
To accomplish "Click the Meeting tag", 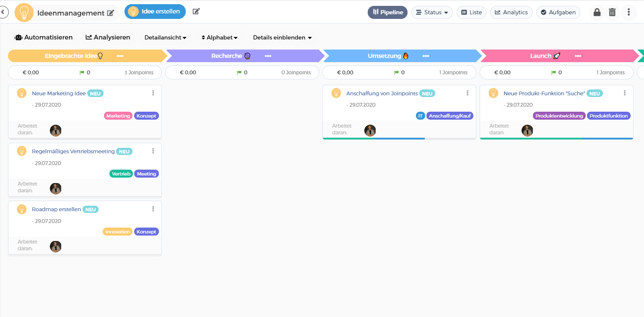I will (x=146, y=174).
